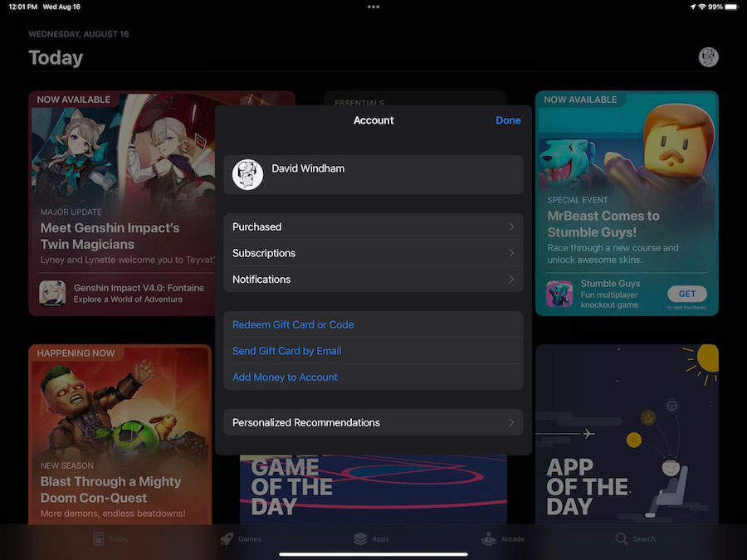This screenshot has width=747, height=560.
Task: Open the Genshin Impact Twin Magicians story
Action: [121, 203]
